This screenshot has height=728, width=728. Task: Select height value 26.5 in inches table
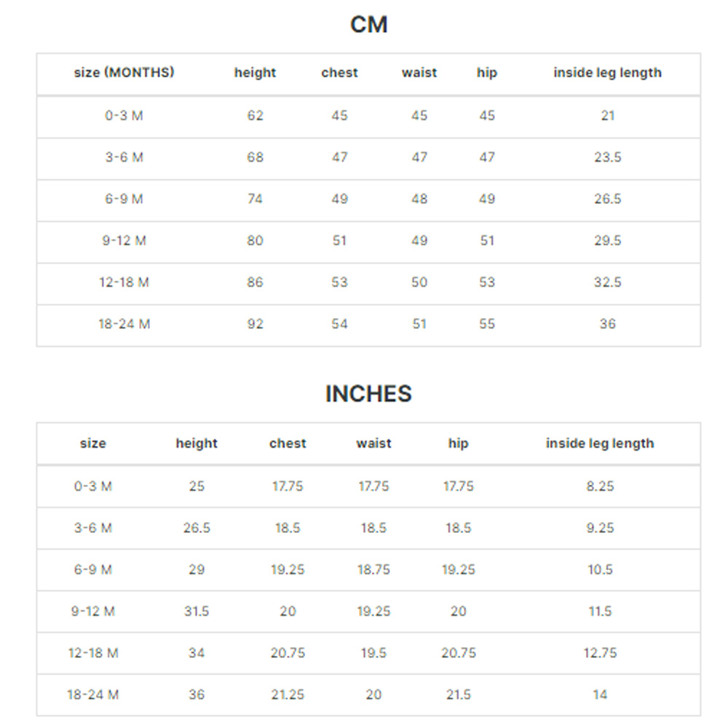click(x=197, y=528)
